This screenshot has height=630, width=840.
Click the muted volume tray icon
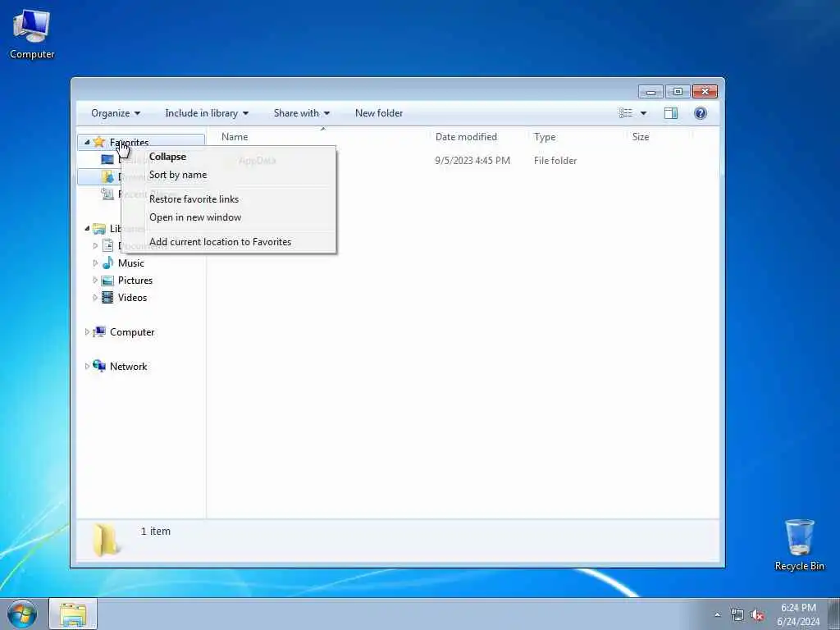[757, 615]
